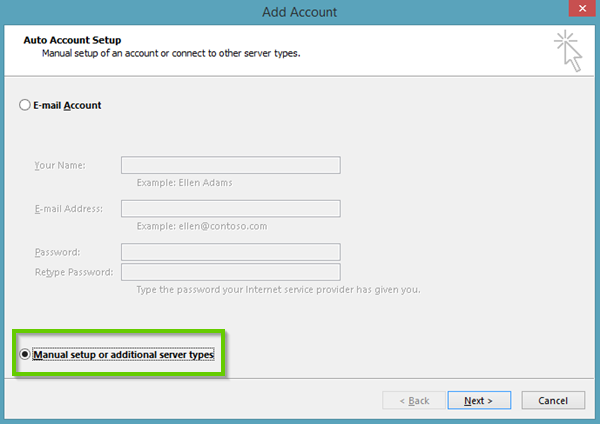Click the Add Account title bar
600x424 pixels.
point(299,11)
